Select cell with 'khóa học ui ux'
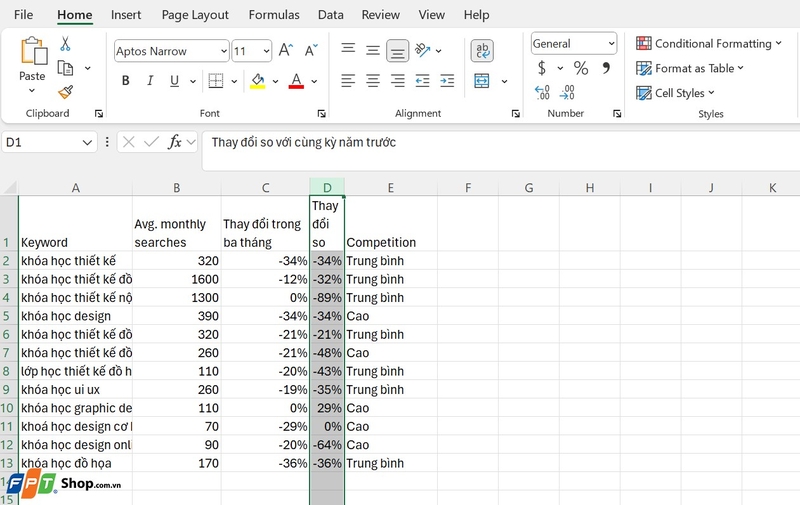This screenshot has height=505, width=800. [x=76, y=390]
